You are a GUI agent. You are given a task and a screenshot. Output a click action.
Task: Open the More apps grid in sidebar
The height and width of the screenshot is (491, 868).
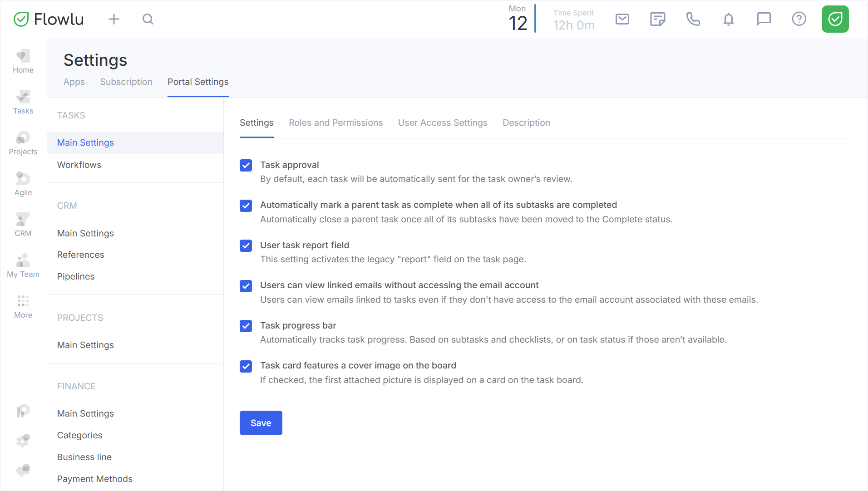pyautogui.click(x=23, y=306)
